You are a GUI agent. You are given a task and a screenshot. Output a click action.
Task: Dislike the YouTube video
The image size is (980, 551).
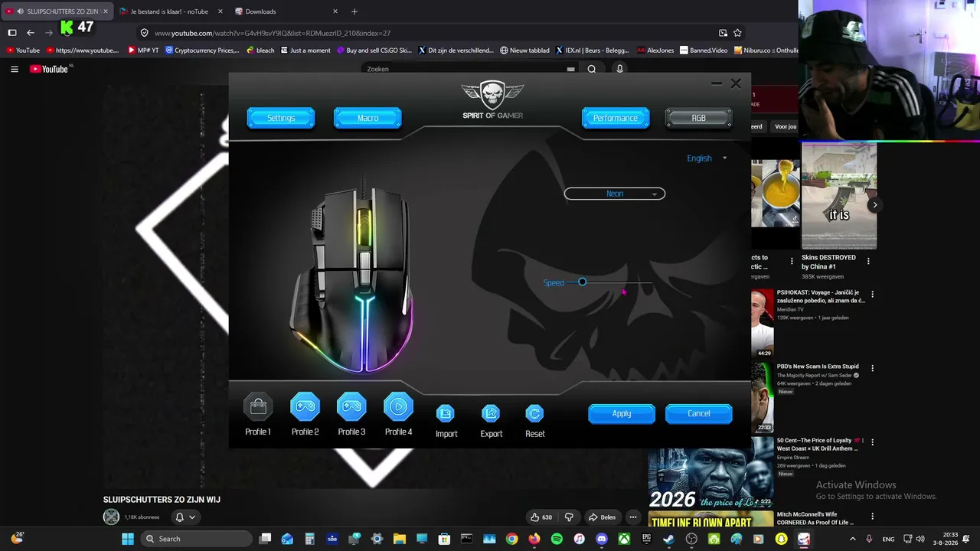pyautogui.click(x=569, y=517)
